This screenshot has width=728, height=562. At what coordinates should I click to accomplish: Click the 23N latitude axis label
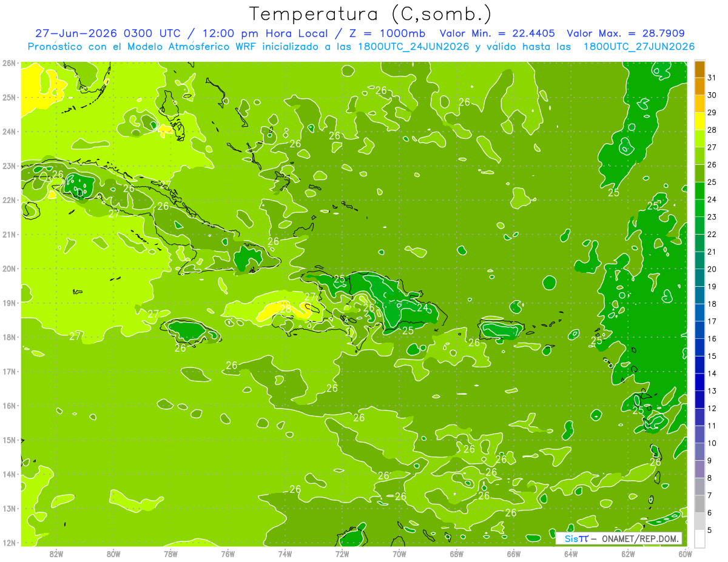click(x=9, y=166)
